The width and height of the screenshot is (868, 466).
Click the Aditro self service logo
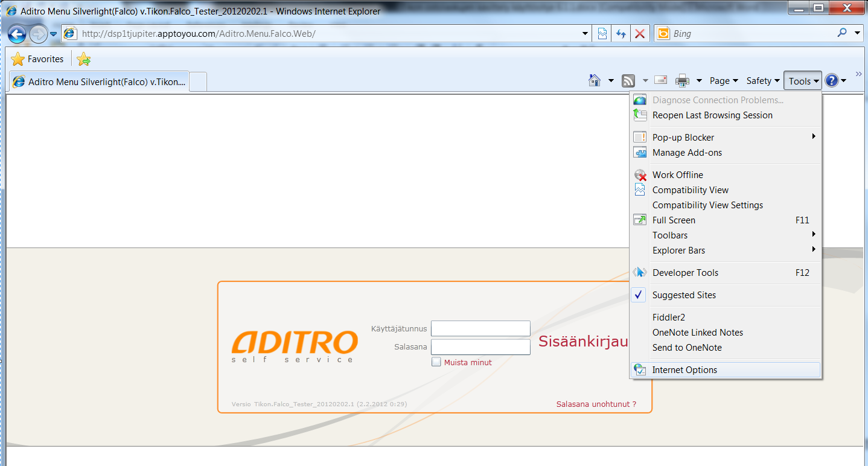click(295, 346)
